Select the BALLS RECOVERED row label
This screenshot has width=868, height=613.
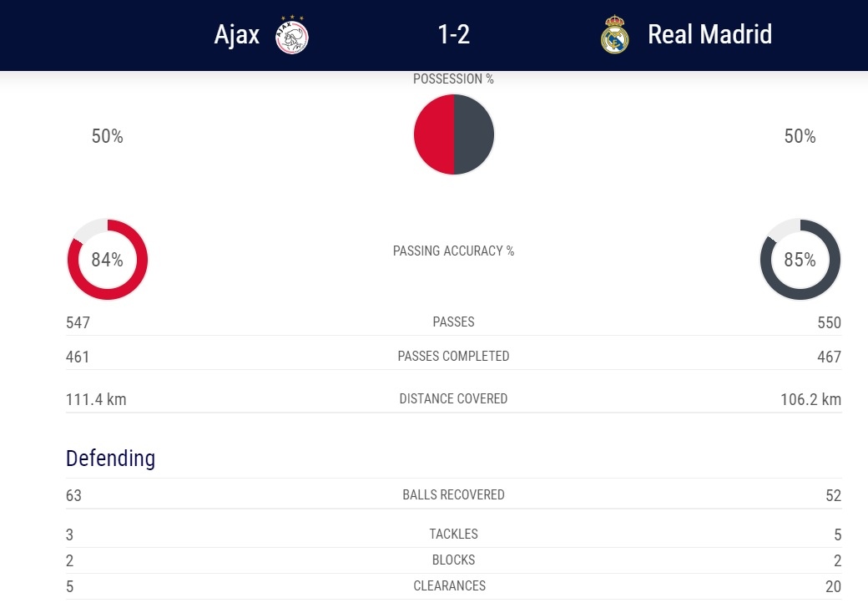click(x=453, y=494)
